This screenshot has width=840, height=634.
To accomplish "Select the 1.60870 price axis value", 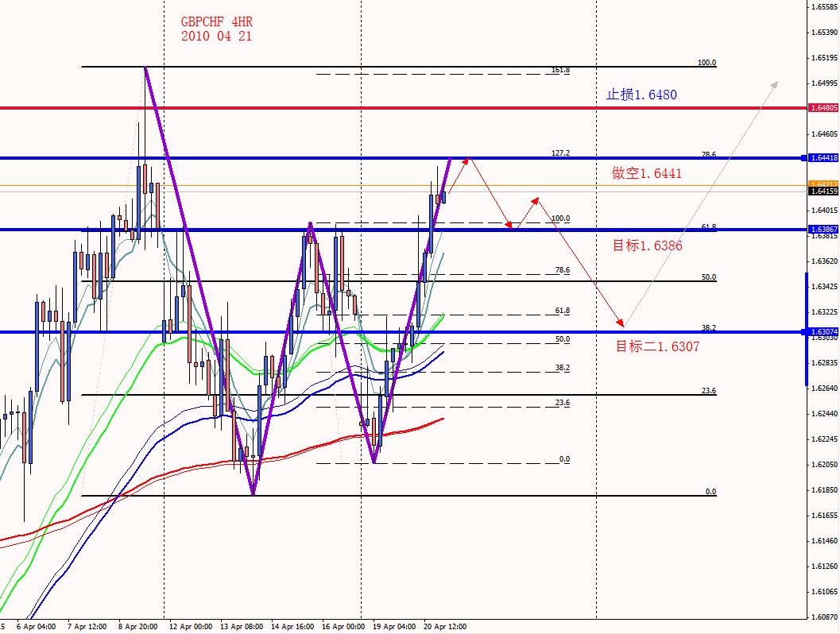I will click(x=824, y=617).
